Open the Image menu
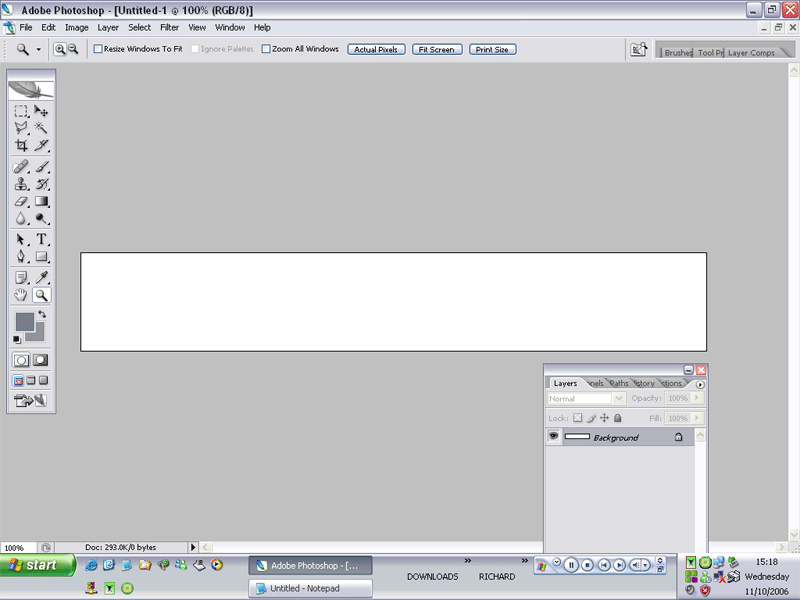The width and height of the screenshot is (800, 600). [x=77, y=28]
